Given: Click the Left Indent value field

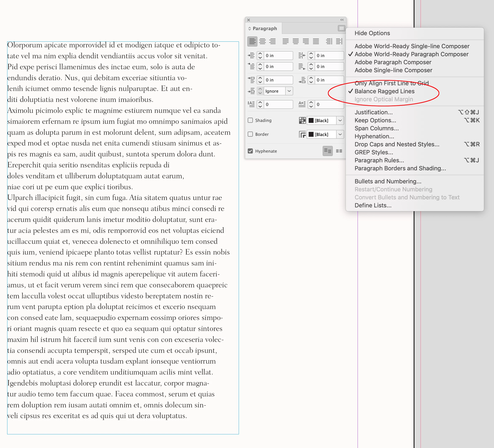Looking at the screenshot, I should [278, 56].
